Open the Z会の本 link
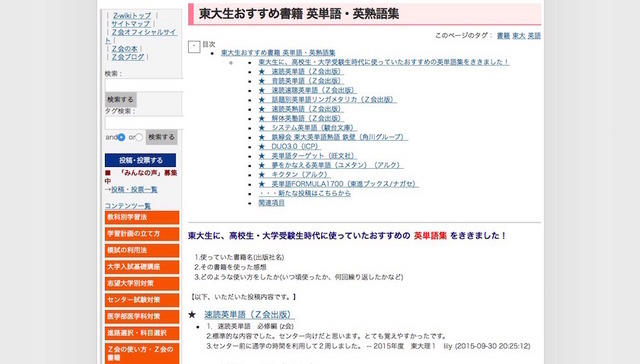Screen dimensions: 640x364 pyautogui.click(x=125, y=49)
